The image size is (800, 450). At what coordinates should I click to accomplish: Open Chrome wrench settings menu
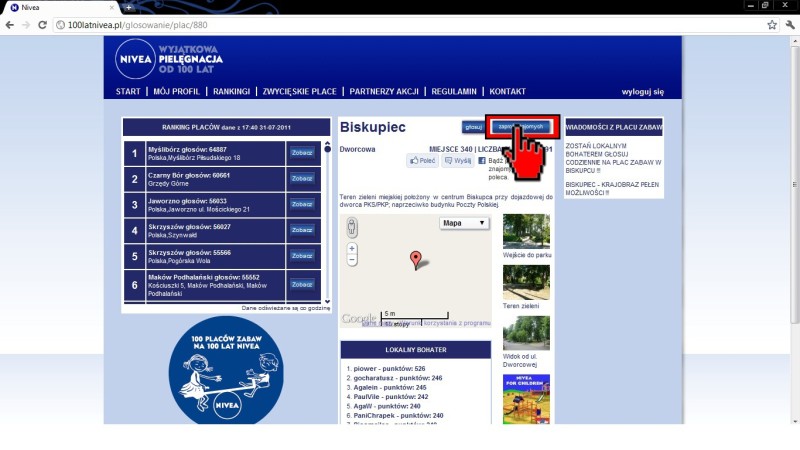click(x=790, y=25)
